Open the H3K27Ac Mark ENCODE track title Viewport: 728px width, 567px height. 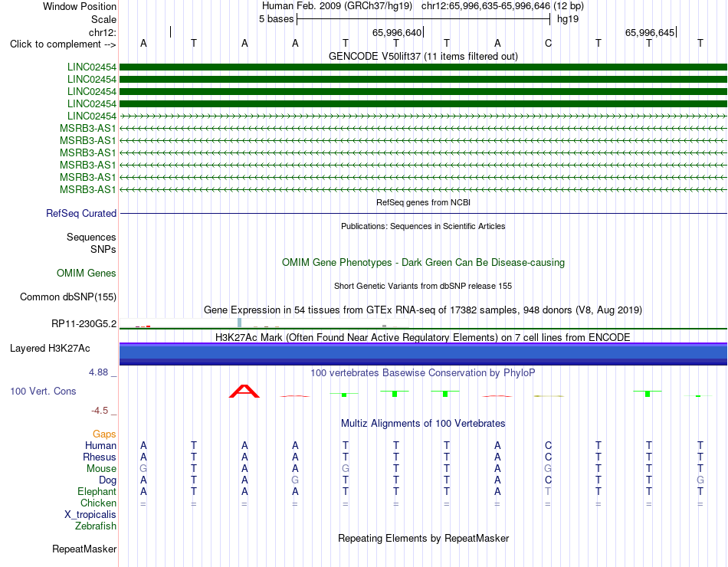point(423,337)
